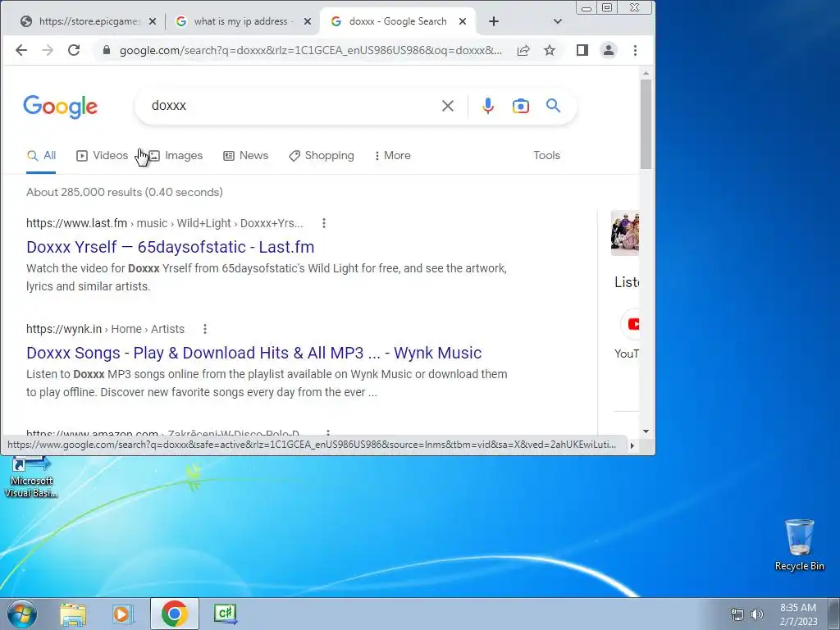Image resolution: width=840 pixels, height=630 pixels.
Task: Close the store.epicgames tab
Action: point(153,21)
